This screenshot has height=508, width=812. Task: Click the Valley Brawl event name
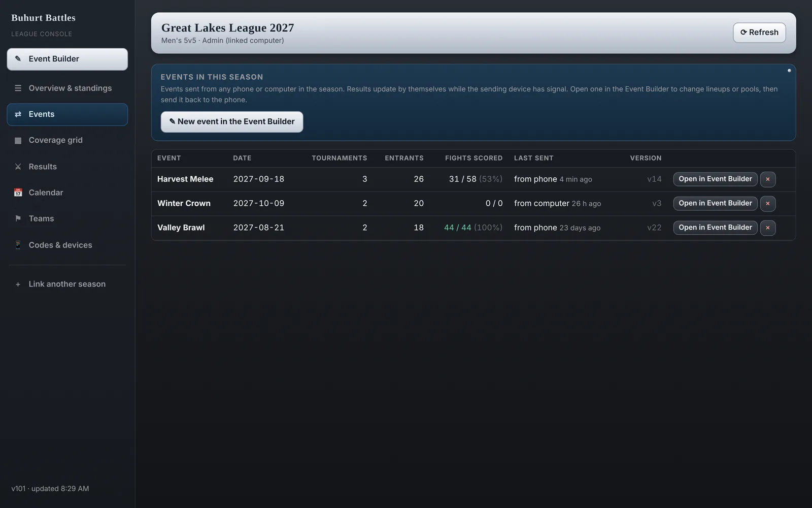tap(181, 228)
